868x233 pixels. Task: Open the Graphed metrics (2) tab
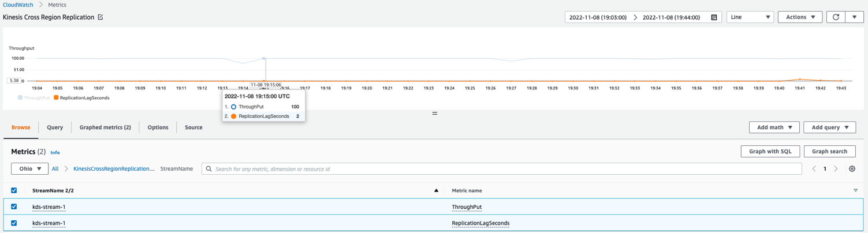coord(105,127)
